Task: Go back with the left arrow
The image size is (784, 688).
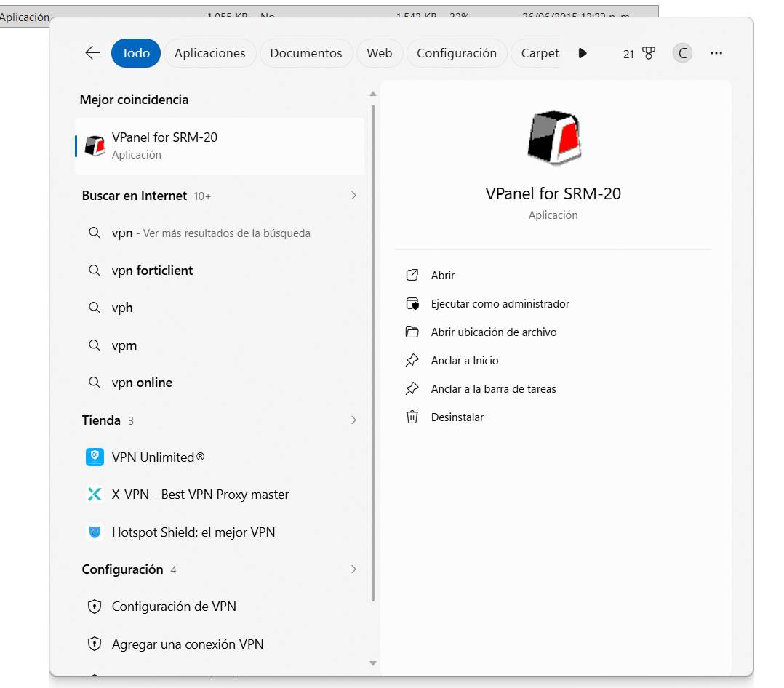Action: point(92,53)
